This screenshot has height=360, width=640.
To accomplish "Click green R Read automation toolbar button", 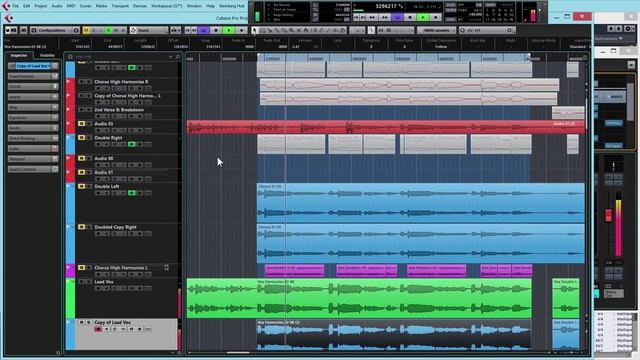I will pos(109,30).
